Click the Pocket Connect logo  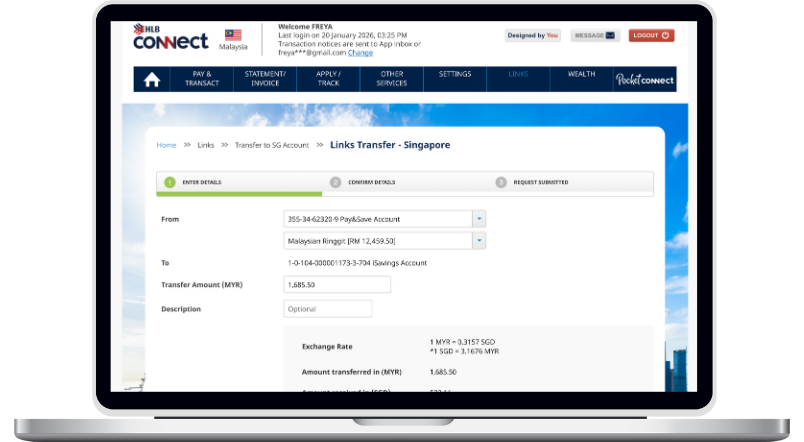(x=645, y=80)
